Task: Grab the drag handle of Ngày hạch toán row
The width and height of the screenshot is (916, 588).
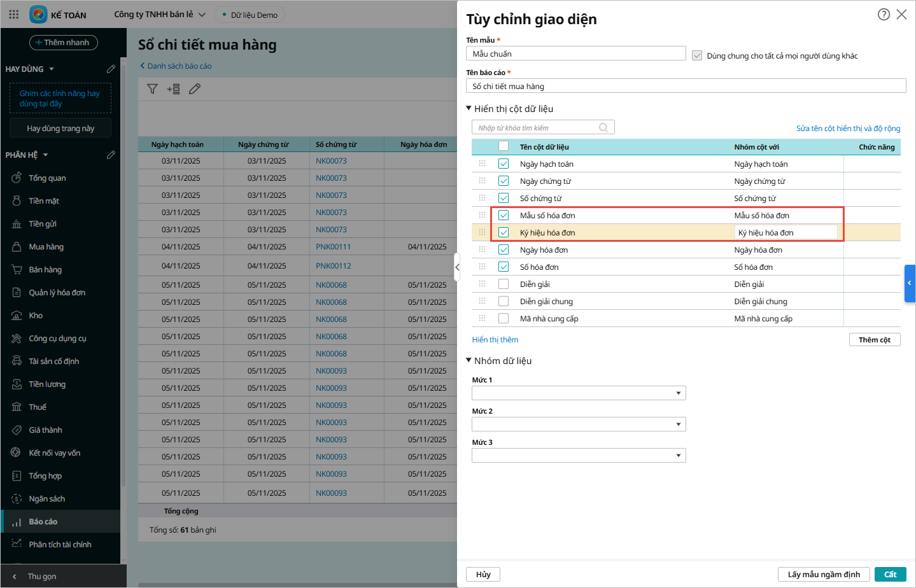Action: [x=482, y=164]
